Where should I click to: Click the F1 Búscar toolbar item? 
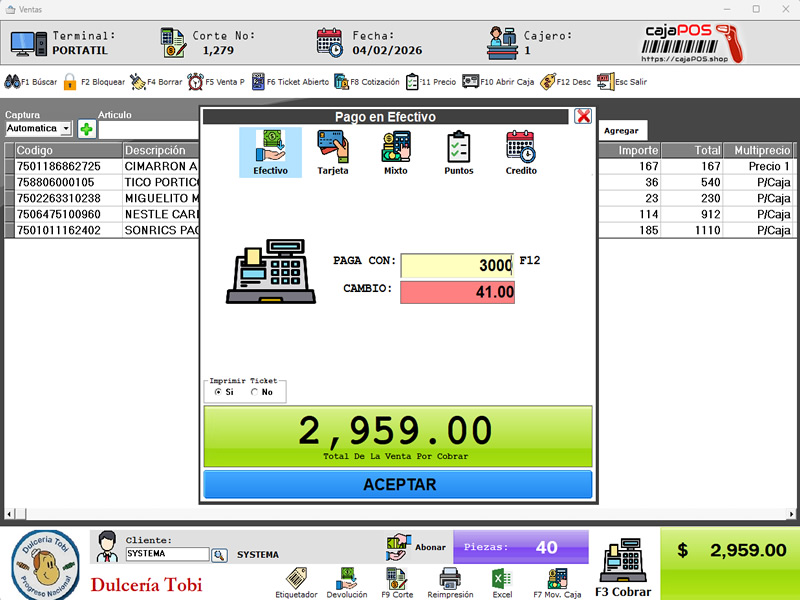pos(31,82)
